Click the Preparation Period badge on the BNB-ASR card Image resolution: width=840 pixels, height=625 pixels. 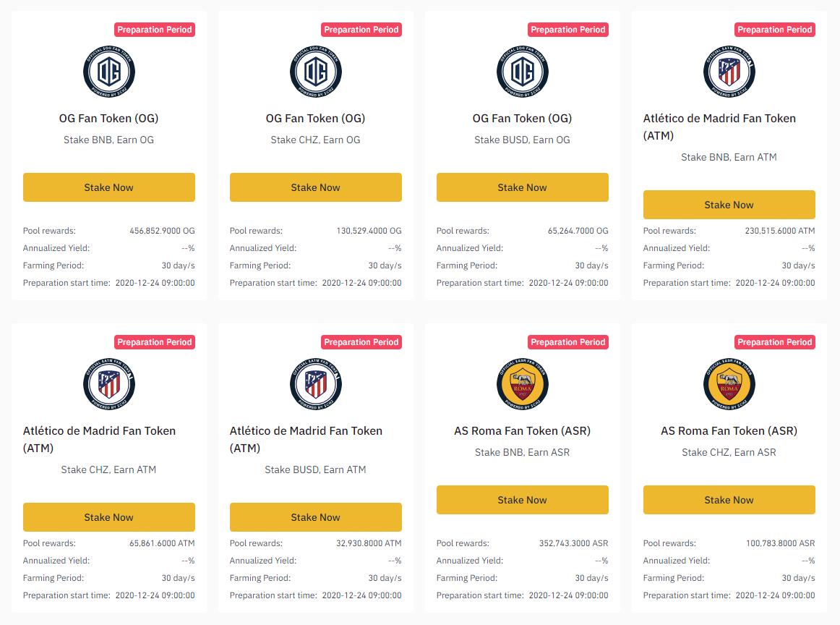click(x=568, y=342)
